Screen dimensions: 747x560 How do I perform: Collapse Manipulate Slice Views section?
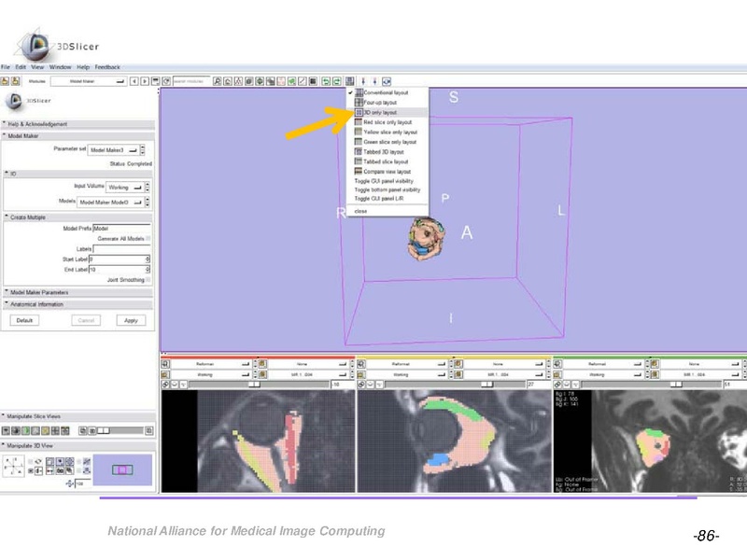point(78,416)
